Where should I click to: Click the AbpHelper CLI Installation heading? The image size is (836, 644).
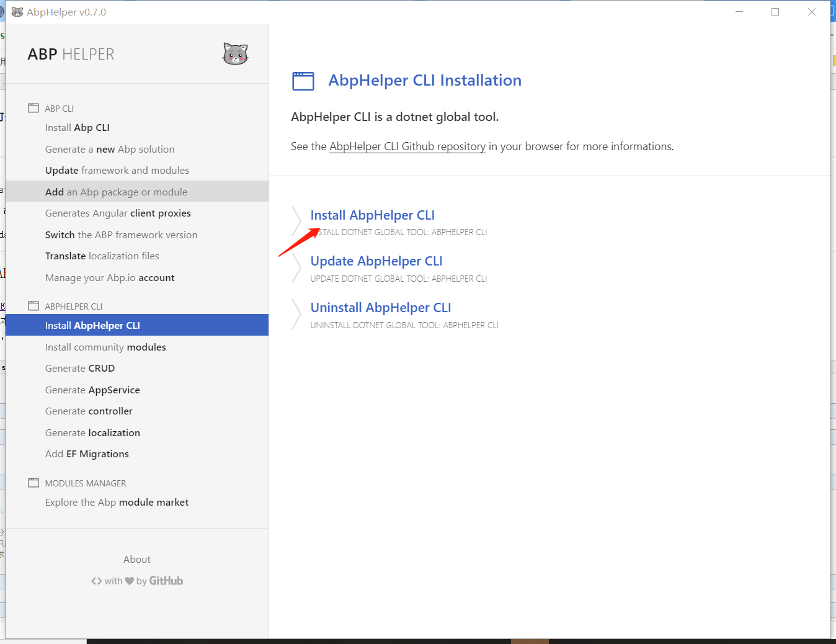pos(425,81)
